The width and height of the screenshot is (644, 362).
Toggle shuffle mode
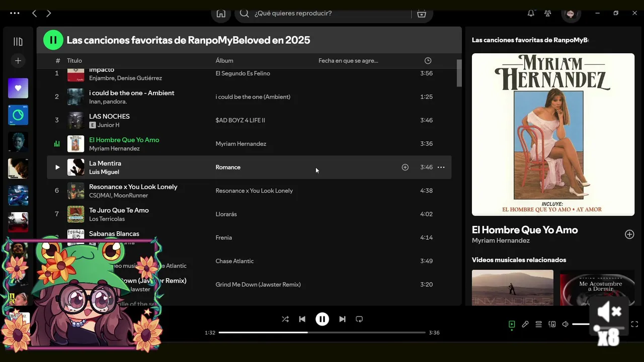(x=285, y=319)
